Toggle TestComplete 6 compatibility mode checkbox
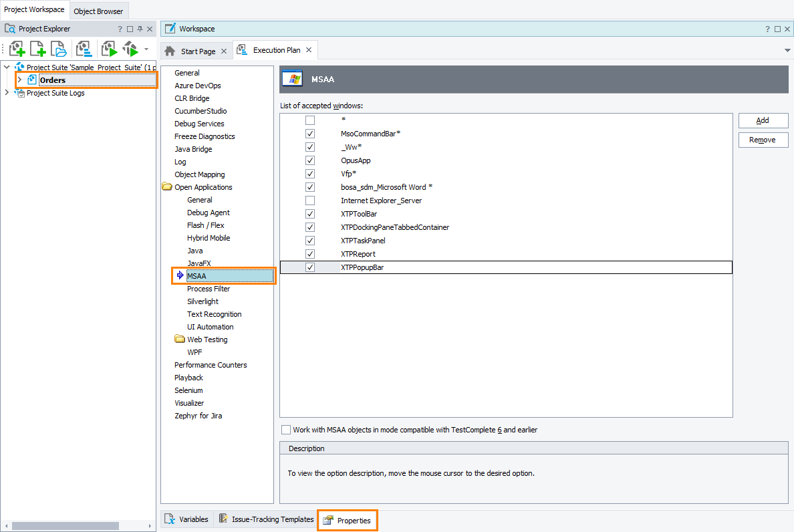The width and height of the screenshot is (794, 532). coord(286,430)
